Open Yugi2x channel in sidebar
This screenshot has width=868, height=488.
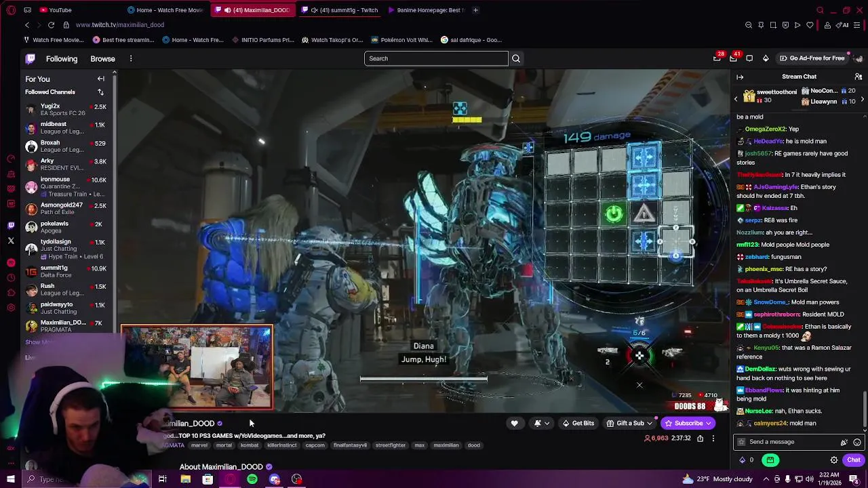click(x=66, y=110)
